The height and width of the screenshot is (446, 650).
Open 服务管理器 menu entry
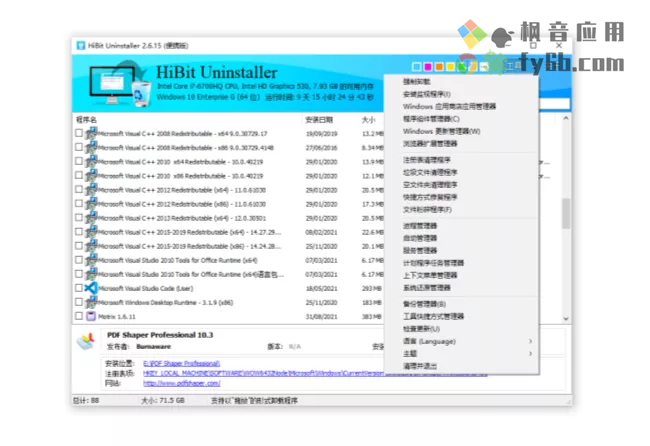[420, 251]
